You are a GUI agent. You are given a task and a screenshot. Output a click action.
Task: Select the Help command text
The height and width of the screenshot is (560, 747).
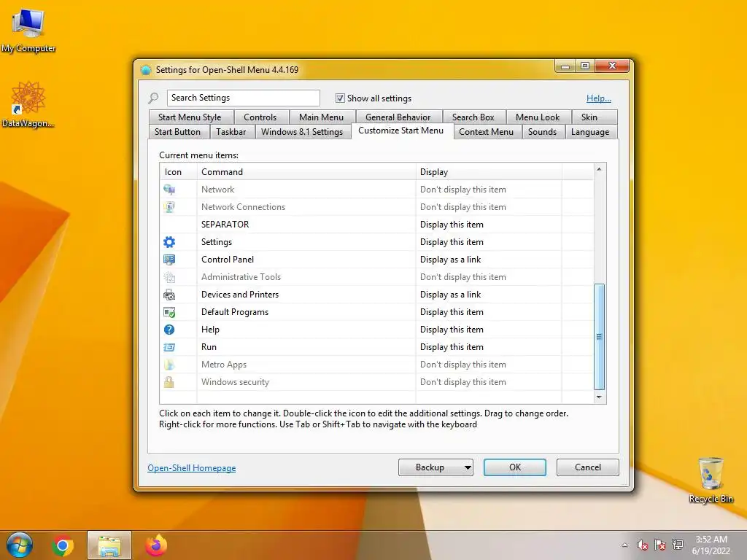[x=210, y=330]
